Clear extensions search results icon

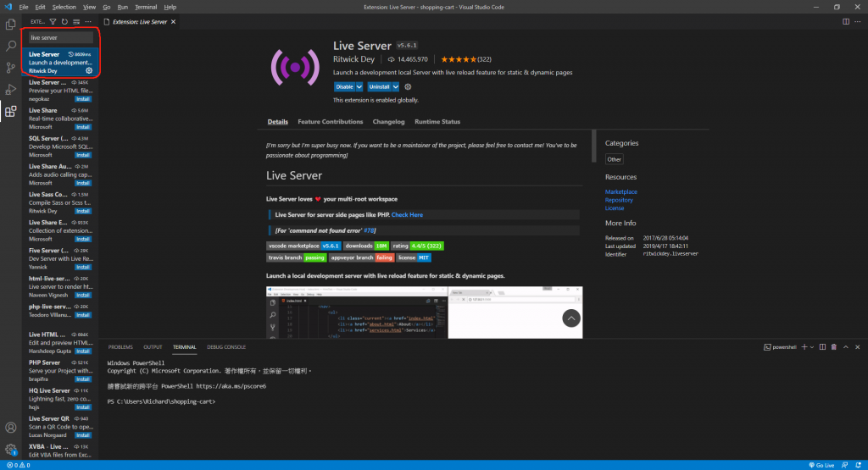(x=76, y=21)
